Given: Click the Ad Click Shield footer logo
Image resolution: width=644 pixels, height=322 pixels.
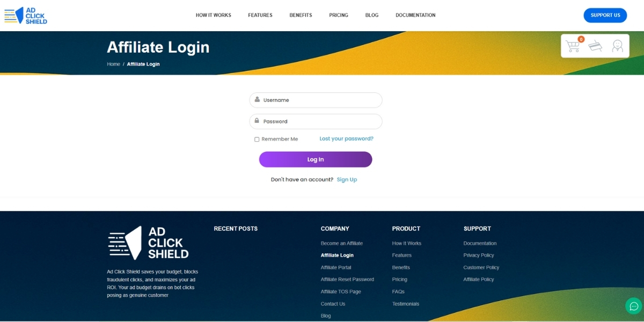Looking at the screenshot, I should (x=148, y=243).
